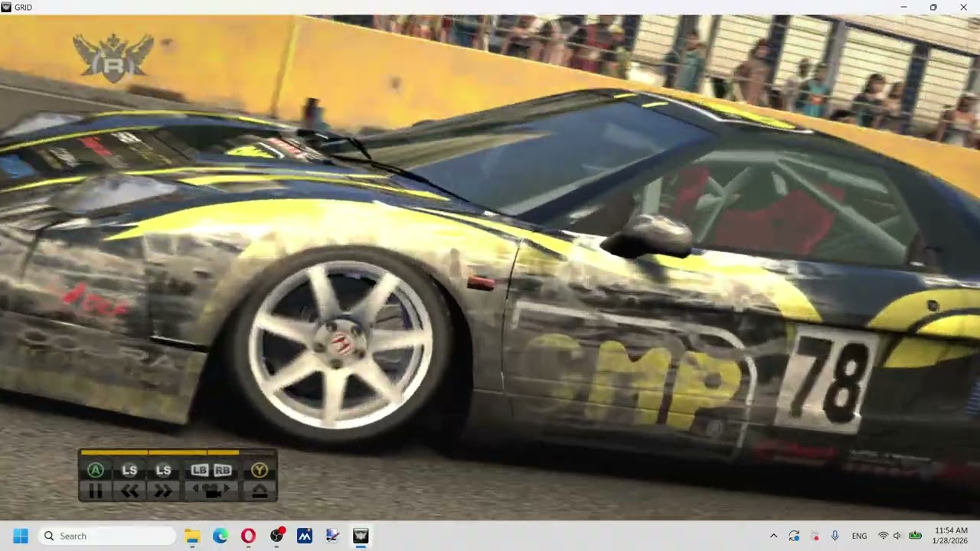Minimize the GRID window

[x=903, y=7]
